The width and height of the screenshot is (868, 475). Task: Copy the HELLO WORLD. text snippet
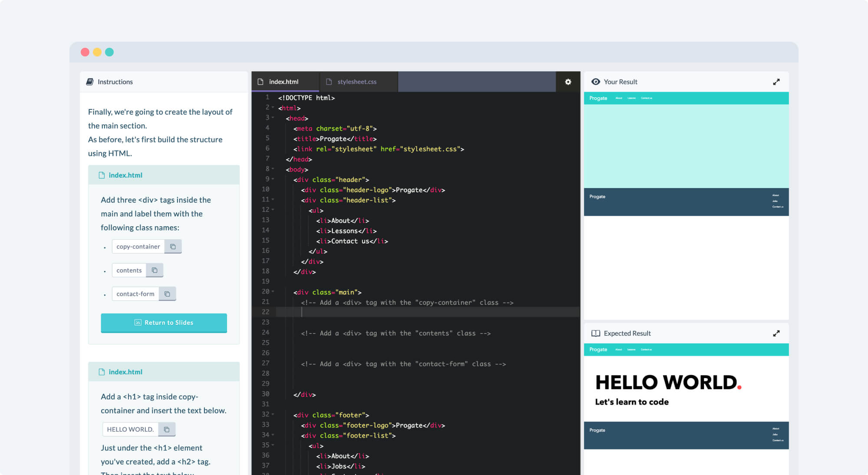point(167,429)
